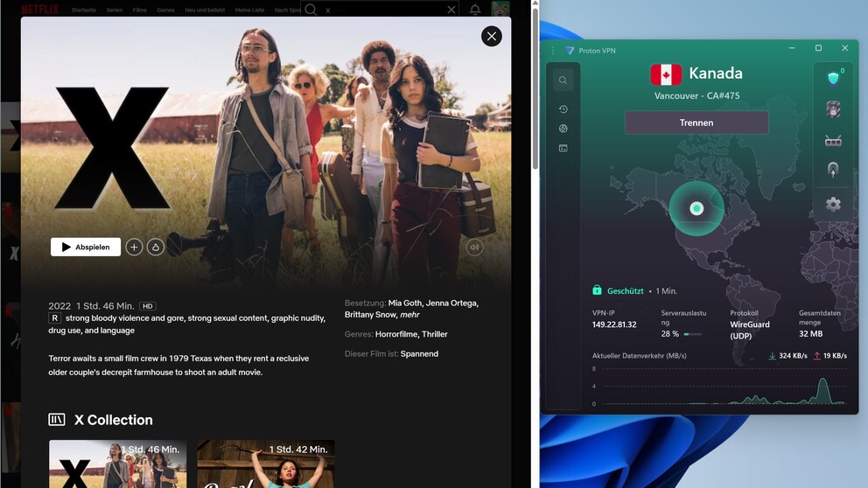This screenshot has height=488, width=868.
Task: Close the Netflix X detail popup
Action: 491,37
